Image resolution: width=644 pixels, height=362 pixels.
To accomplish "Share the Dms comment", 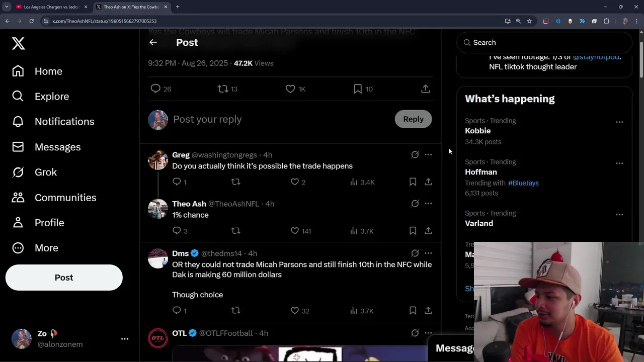I will [x=428, y=311].
